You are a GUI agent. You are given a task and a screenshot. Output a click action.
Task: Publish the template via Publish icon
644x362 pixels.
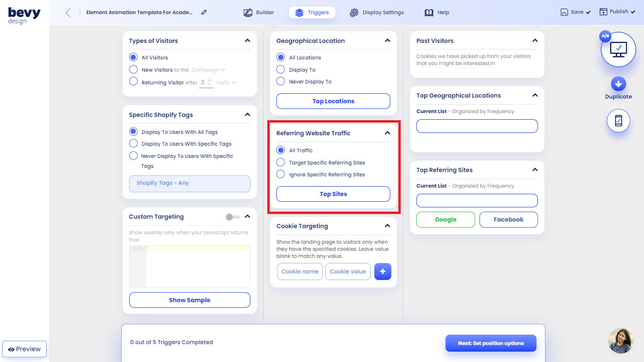click(x=604, y=12)
